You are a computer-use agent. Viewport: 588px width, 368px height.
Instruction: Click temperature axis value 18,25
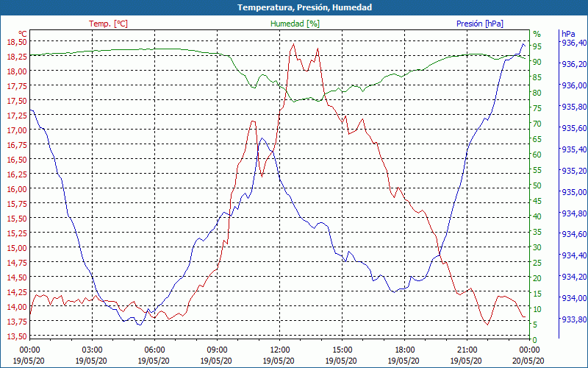point(17,57)
